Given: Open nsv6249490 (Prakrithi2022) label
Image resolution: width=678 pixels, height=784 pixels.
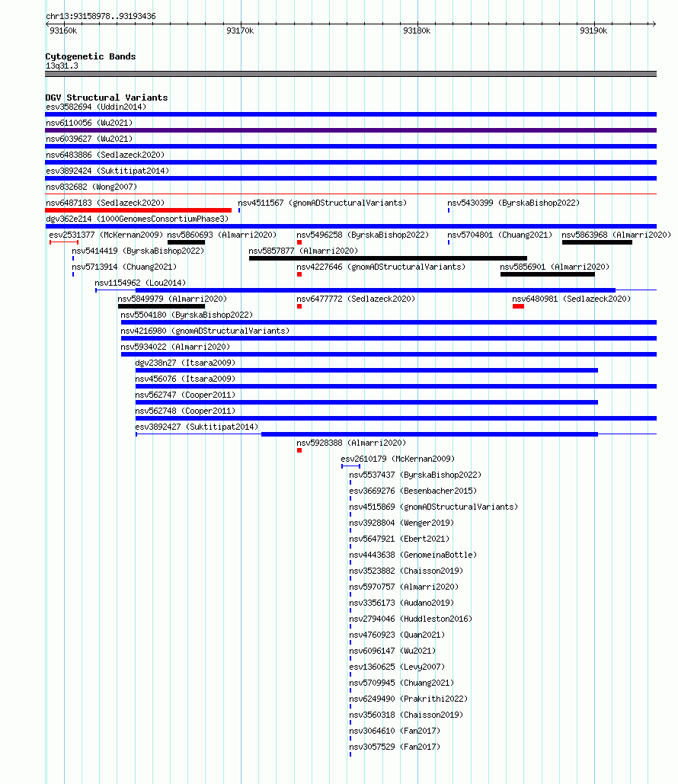Looking at the screenshot, I should click(408, 699).
